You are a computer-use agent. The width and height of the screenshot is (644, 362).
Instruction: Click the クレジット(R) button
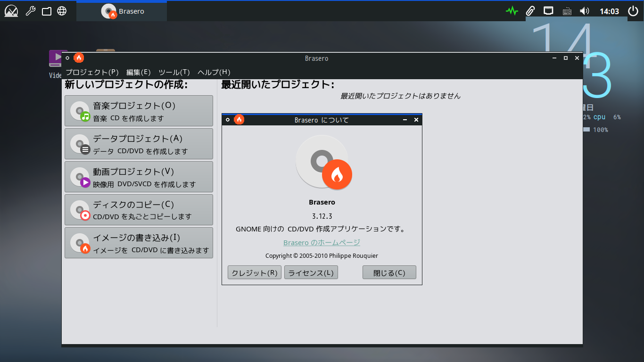click(x=255, y=272)
